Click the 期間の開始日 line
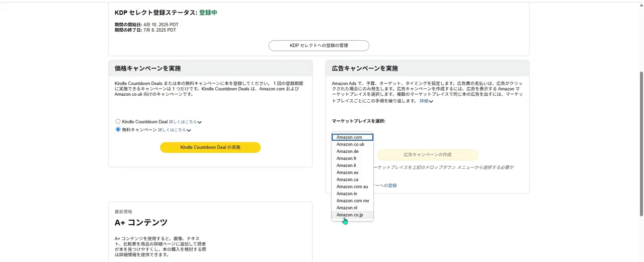 tap(146, 24)
